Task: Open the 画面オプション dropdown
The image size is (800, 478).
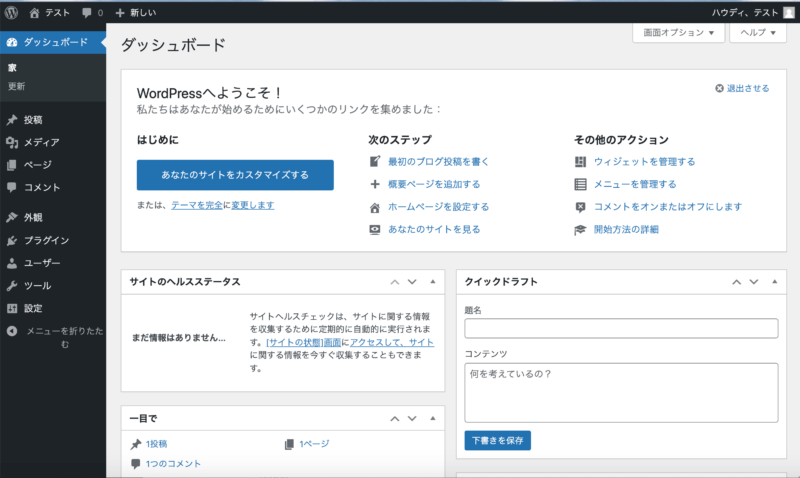Action: (679, 33)
